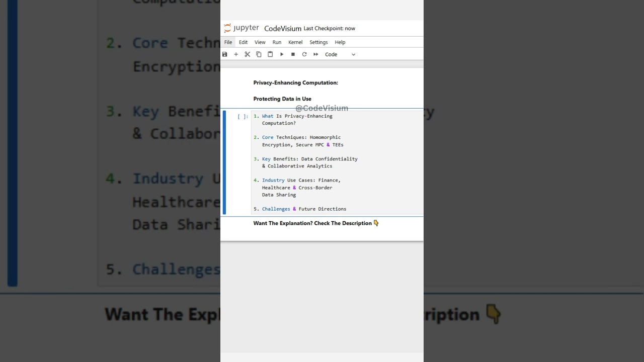Click the line 'Data Sharing' in the cell
This screenshot has width=644, height=362.
coord(279,195)
